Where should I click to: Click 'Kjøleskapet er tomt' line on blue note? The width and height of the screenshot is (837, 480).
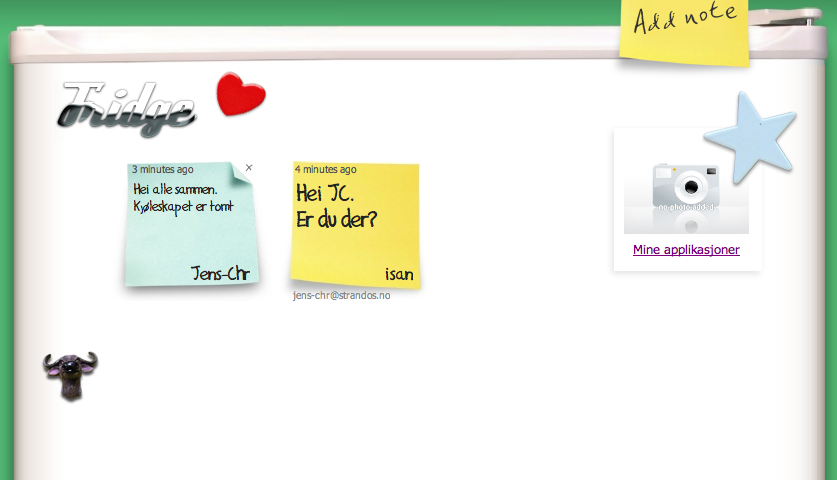(x=182, y=207)
